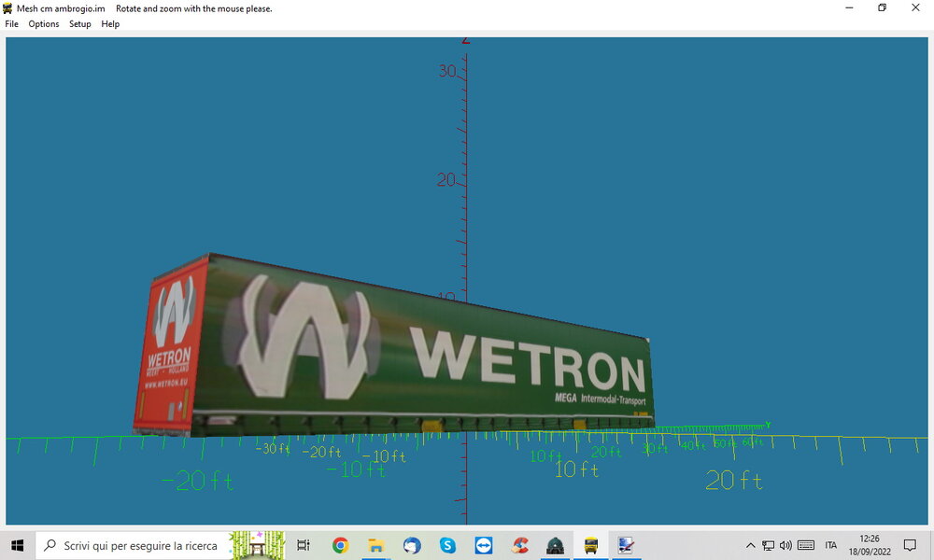Click the red rear door of the trailer model
Viewport: 934px width, 560px height.
pyautogui.click(x=170, y=348)
